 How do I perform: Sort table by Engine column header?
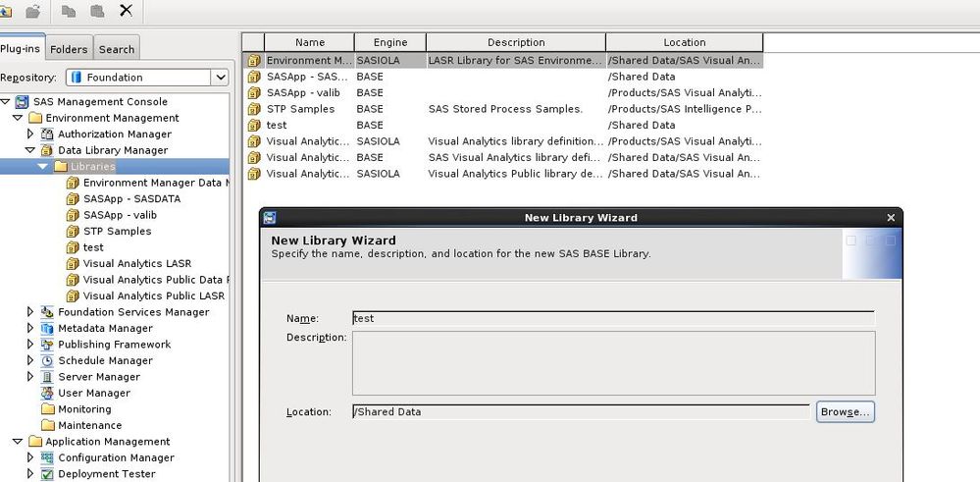[x=390, y=42]
